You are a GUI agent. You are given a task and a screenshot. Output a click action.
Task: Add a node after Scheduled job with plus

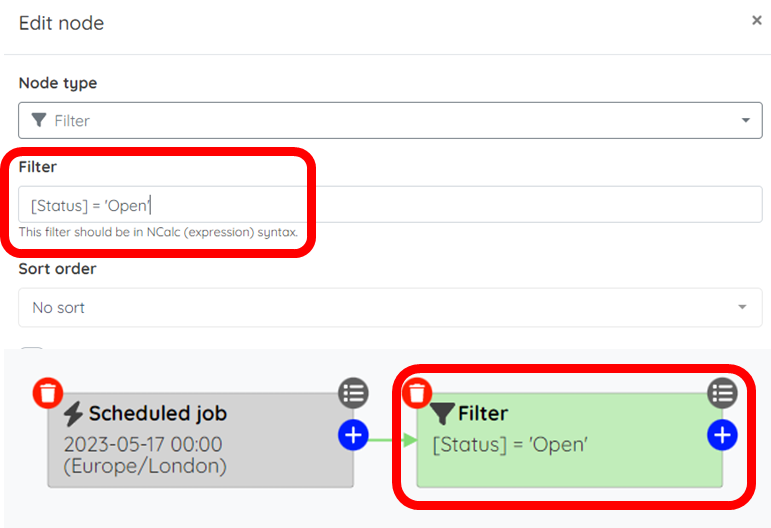click(353, 435)
